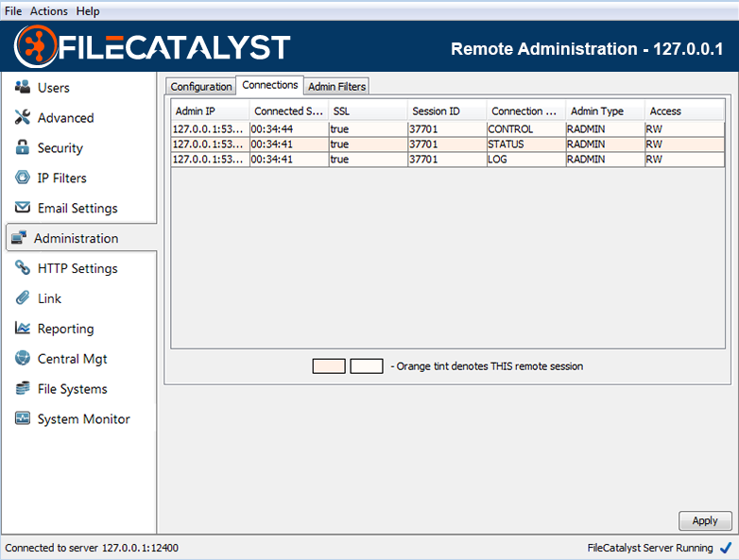Sort by the Access column header
The height and width of the screenshot is (560, 739).
684,111
